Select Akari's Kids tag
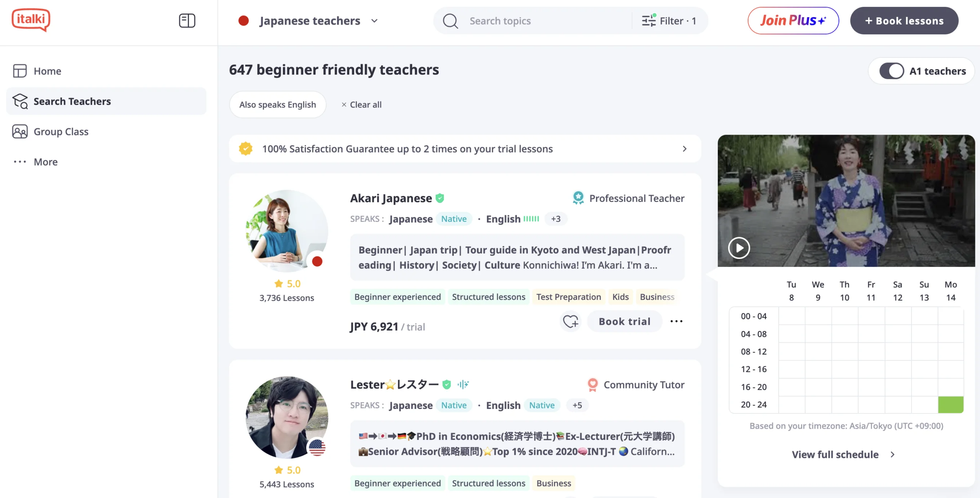 [x=620, y=297]
